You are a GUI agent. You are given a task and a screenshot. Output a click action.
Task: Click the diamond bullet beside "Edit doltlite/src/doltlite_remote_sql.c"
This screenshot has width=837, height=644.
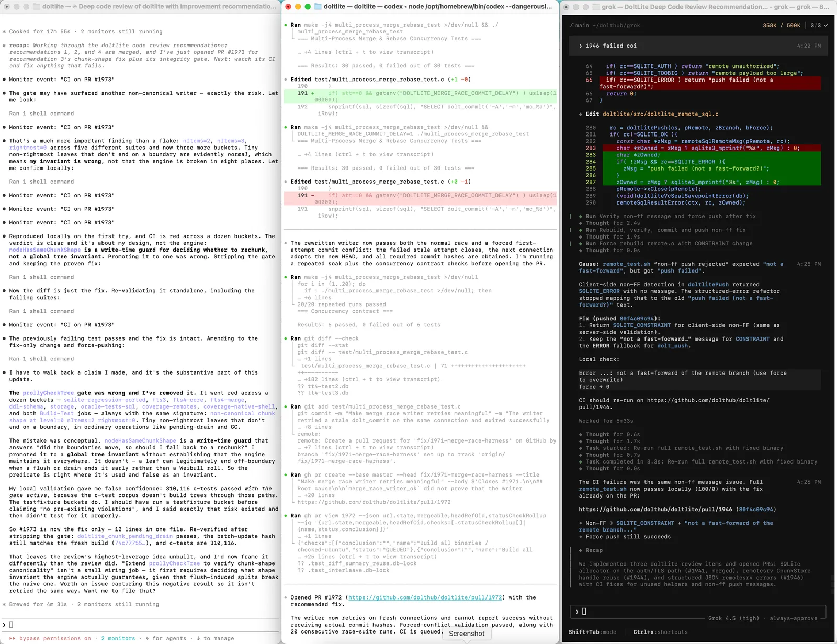(x=581, y=114)
